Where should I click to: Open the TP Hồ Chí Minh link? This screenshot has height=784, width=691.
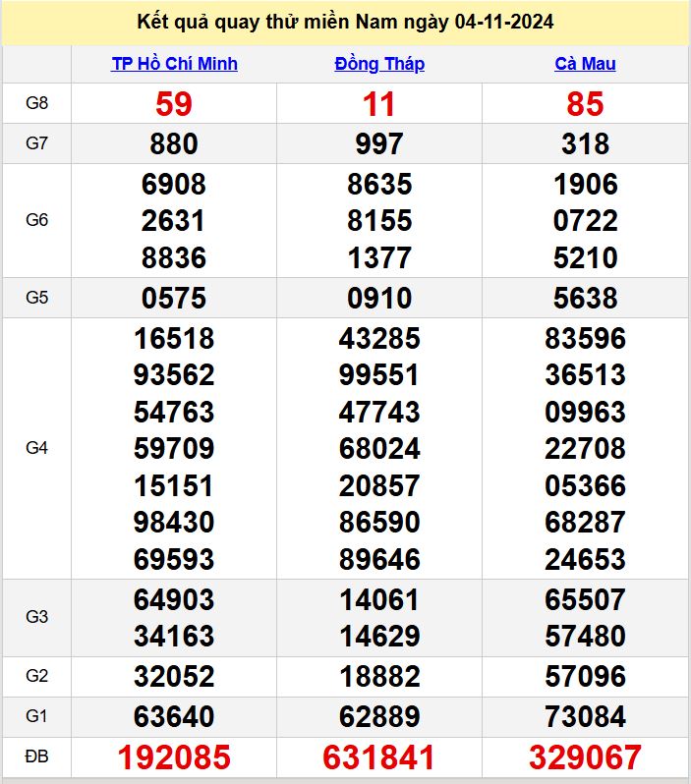click(x=174, y=64)
